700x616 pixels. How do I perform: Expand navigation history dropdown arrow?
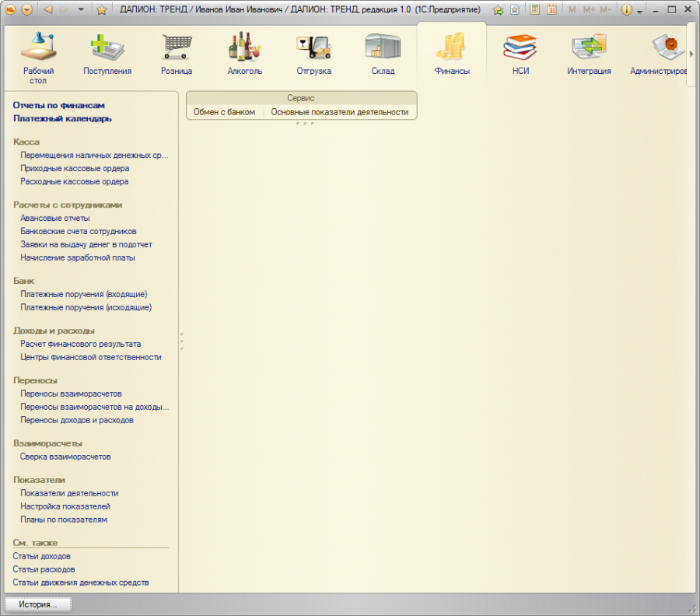coord(81,9)
